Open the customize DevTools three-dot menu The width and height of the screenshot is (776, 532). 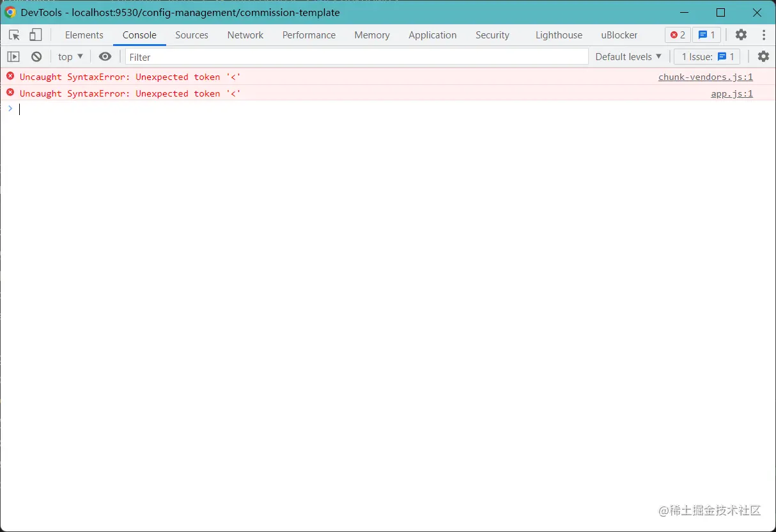tap(764, 35)
